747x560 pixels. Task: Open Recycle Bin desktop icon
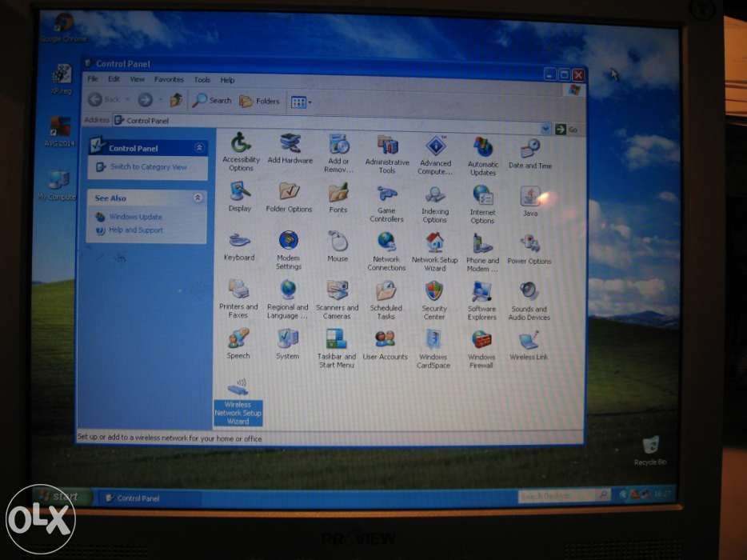(x=650, y=451)
